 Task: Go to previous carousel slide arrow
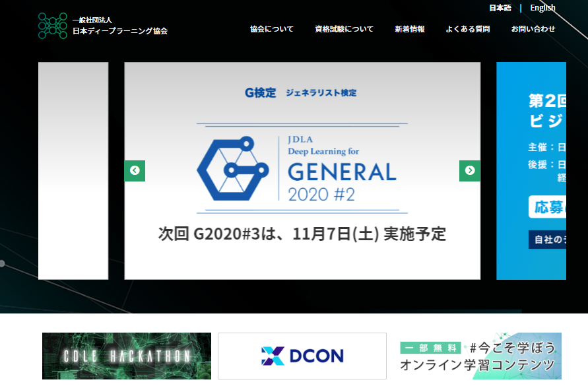135,171
